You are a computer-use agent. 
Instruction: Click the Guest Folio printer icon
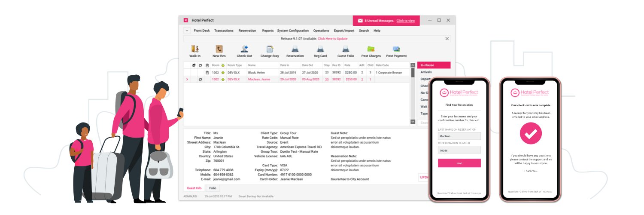pos(345,49)
